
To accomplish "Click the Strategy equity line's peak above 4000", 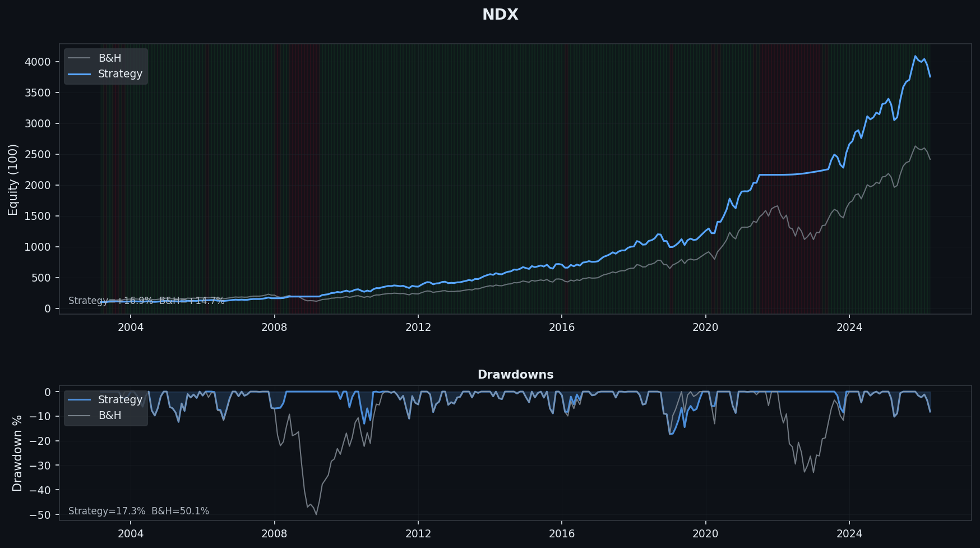I will tap(915, 56).
